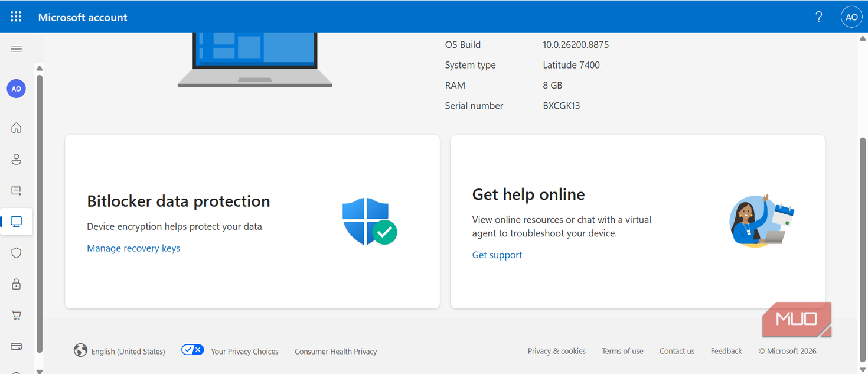Click sidebar scrollbar down arrow
The width and height of the screenshot is (868, 374).
[x=40, y=371]
